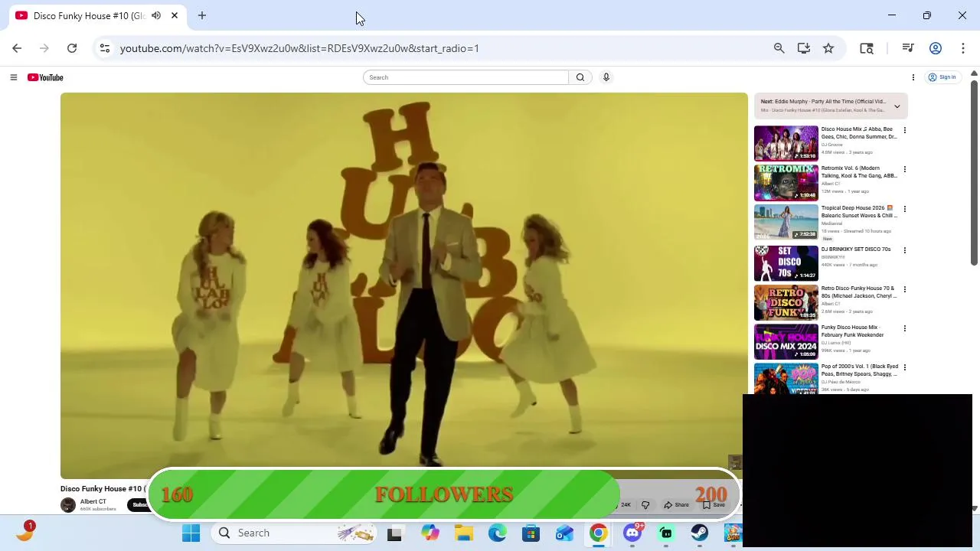Image resolution: width=980 pixels, height=551 pixels.
Task: Install app icon in the address bar
Action: pyautogui.click(x=803, y=48)
